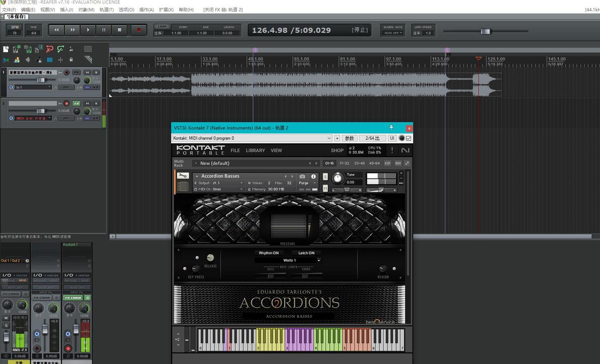Image resolution: width=600 pixels, height=364 pixels.
Task: Adjust the Kontakt Tune knob
Action: (337, 178)
